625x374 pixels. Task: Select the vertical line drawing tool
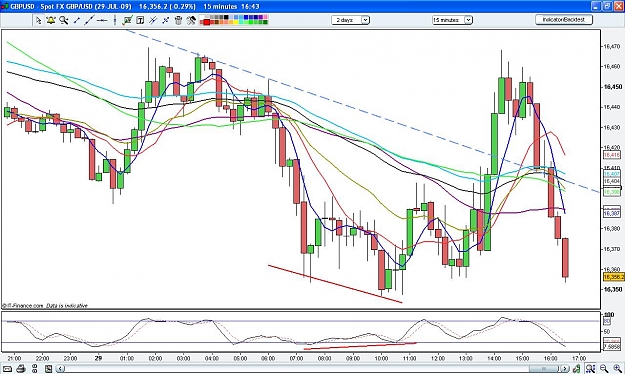pos(115,20)
